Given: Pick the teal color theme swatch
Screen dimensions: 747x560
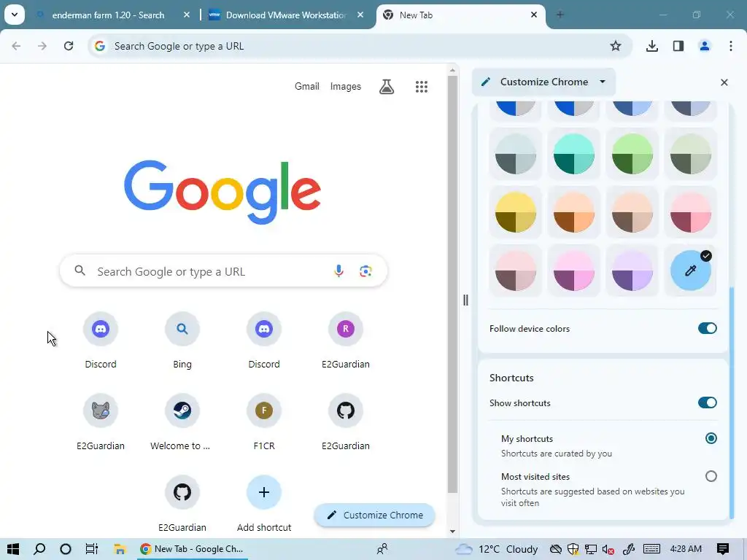Looking at the screenshot, I should [x=574, y=155].
